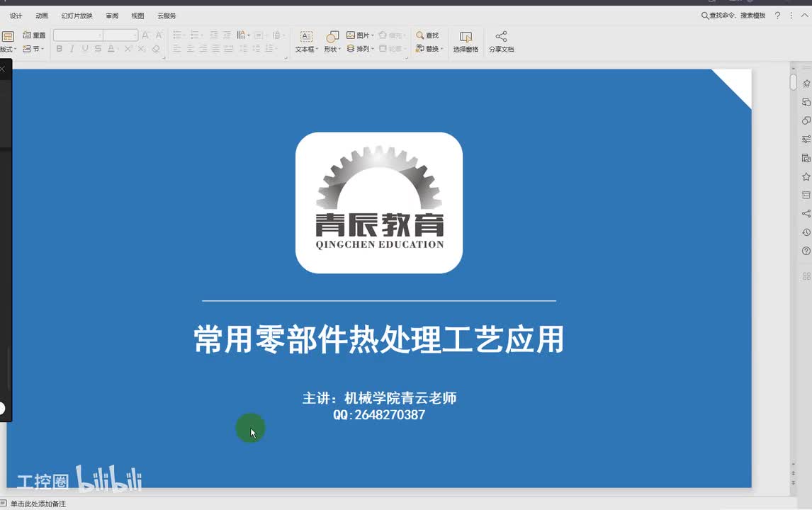Click the search commands and templates box
The width and height of the screenshot is (812, 510).
733,16
